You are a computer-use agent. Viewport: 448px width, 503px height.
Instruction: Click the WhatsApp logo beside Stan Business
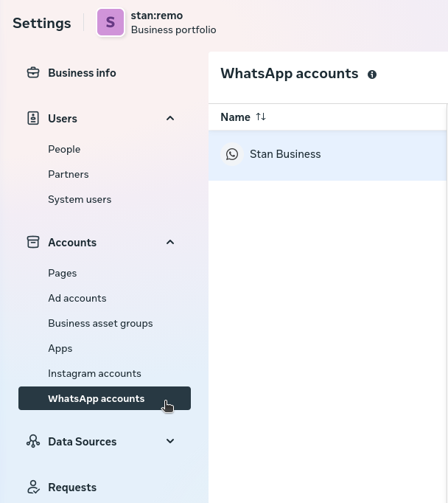pos(232,154)
